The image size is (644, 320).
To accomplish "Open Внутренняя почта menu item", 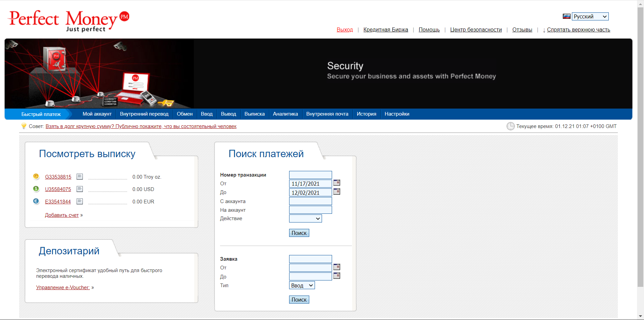I will (x=327, y=114).
